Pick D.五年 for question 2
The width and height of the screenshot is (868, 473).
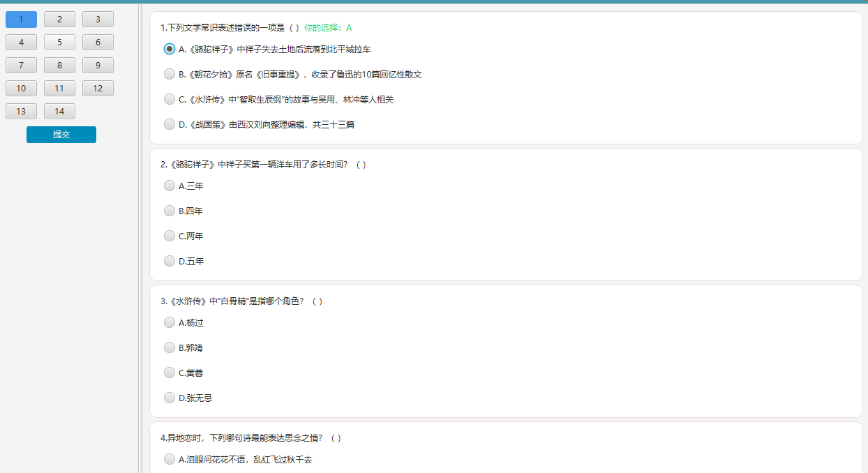point(170,261)
